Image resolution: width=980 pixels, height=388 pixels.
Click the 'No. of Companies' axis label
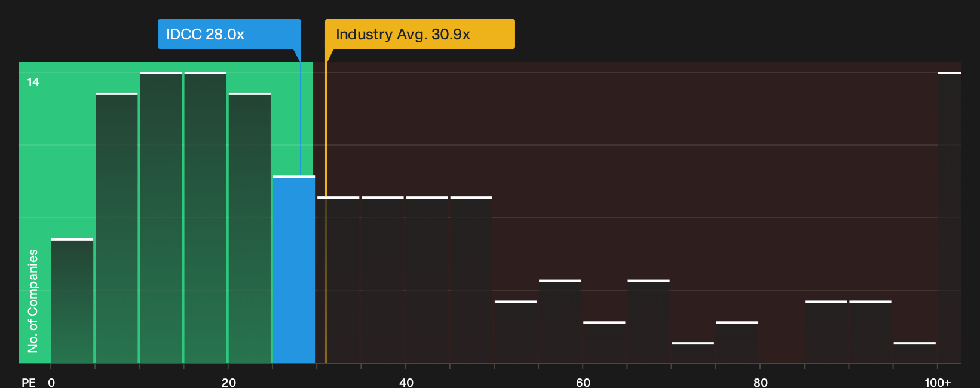33,300
